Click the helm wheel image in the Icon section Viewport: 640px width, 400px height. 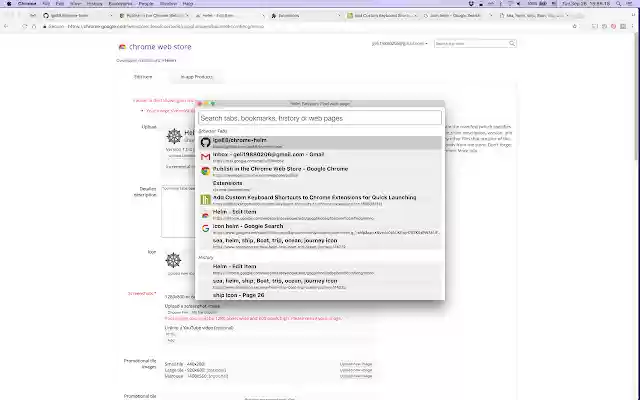173,260
